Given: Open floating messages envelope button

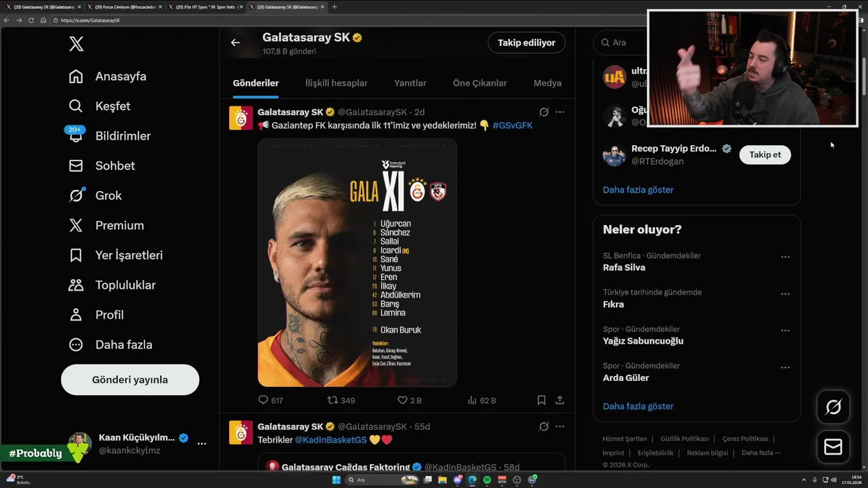Looking at the screenshot, I should [833, 447].
